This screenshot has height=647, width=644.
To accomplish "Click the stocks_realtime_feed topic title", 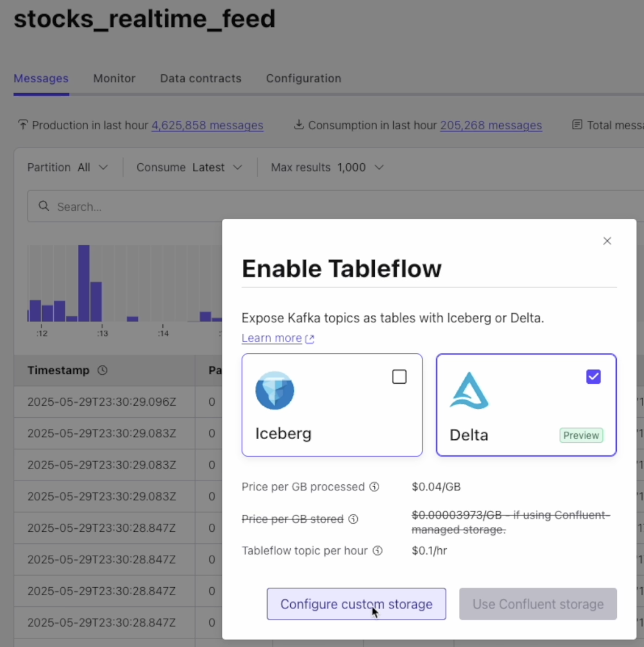I will point(145,19).
